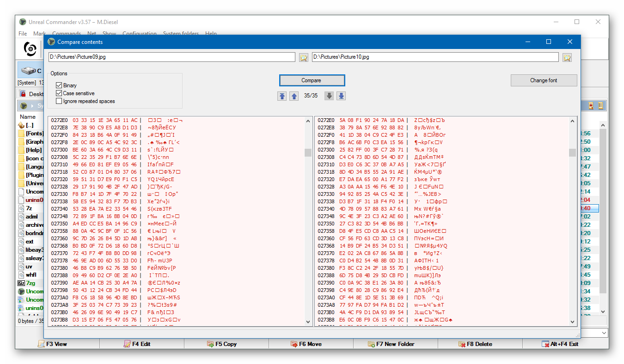624x364 pixels.
Task: Browse for the right file Picture10.jpg
Action: [567, 57]
